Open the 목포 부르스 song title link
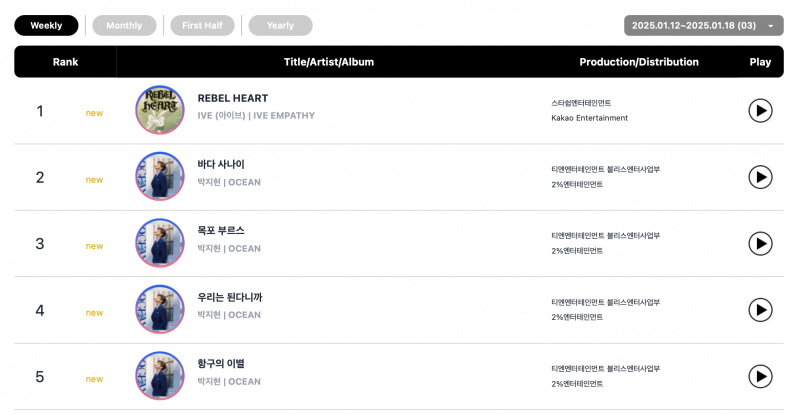 click(x=221, y=231)
